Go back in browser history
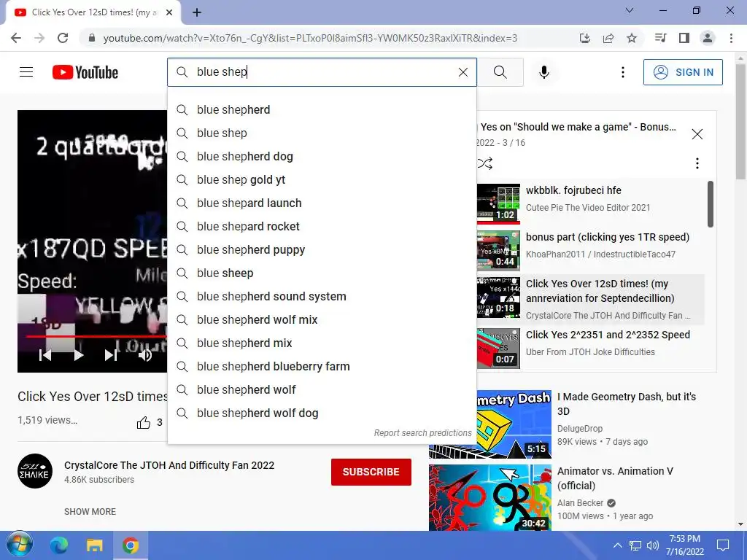Viewport: 747px width, 560px height. [x=16, y=38]
